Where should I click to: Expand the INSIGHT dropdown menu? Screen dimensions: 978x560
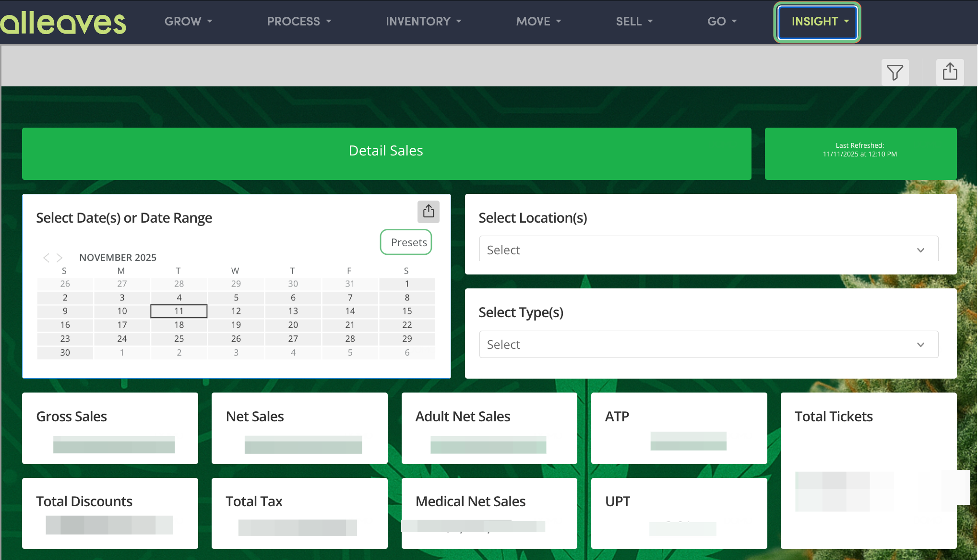(x=817, y=22)
